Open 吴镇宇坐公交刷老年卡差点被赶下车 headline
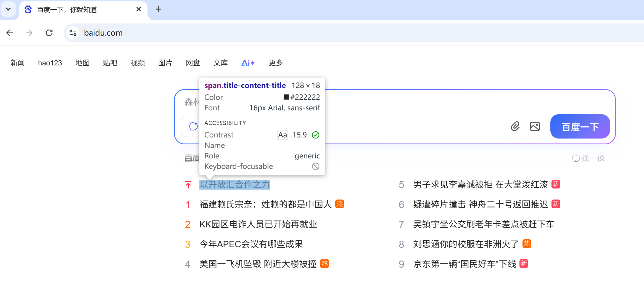 click(x=484, y=224)
